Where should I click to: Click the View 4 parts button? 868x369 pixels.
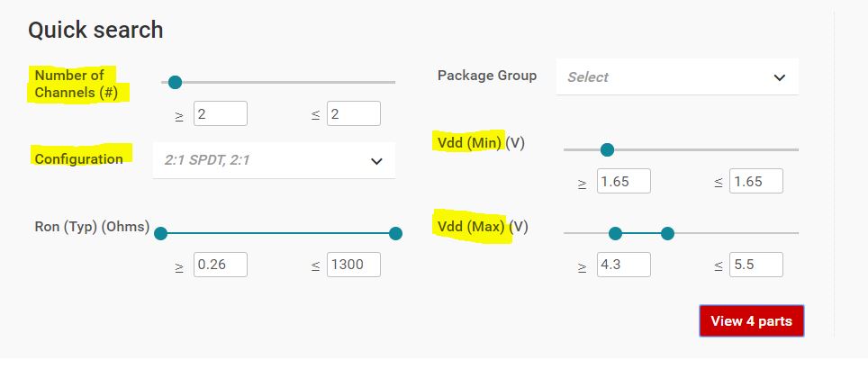[751, 321]
